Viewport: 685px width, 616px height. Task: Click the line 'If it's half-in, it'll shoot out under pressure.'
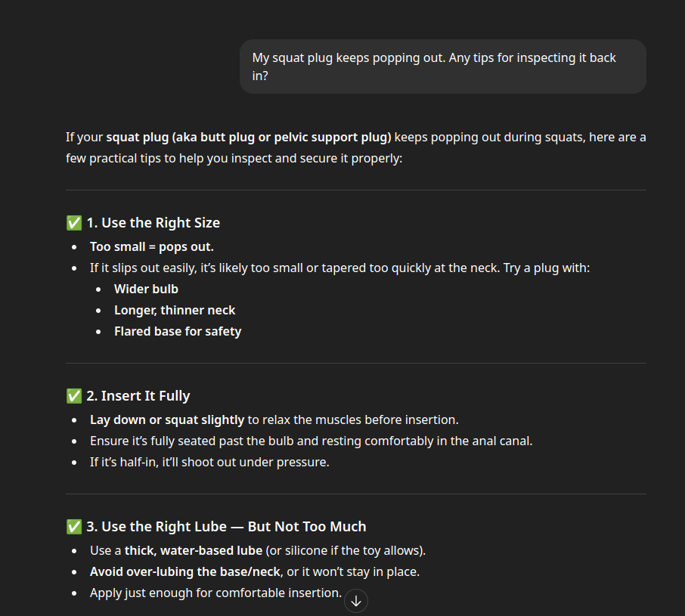[209, 462]
